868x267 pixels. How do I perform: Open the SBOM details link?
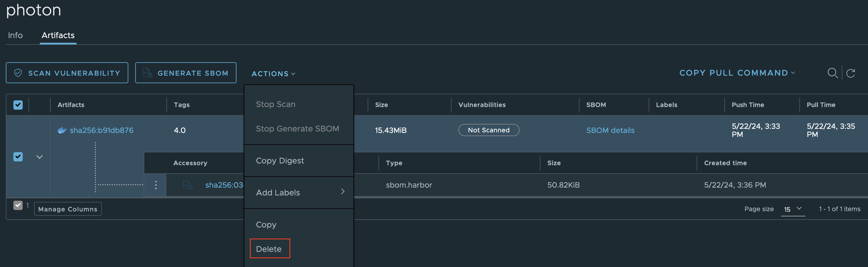(x=610, y=130)
